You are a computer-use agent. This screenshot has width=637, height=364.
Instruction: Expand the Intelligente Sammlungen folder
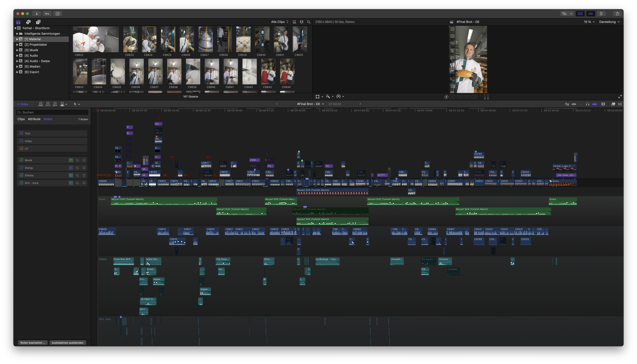coord(17,34)
